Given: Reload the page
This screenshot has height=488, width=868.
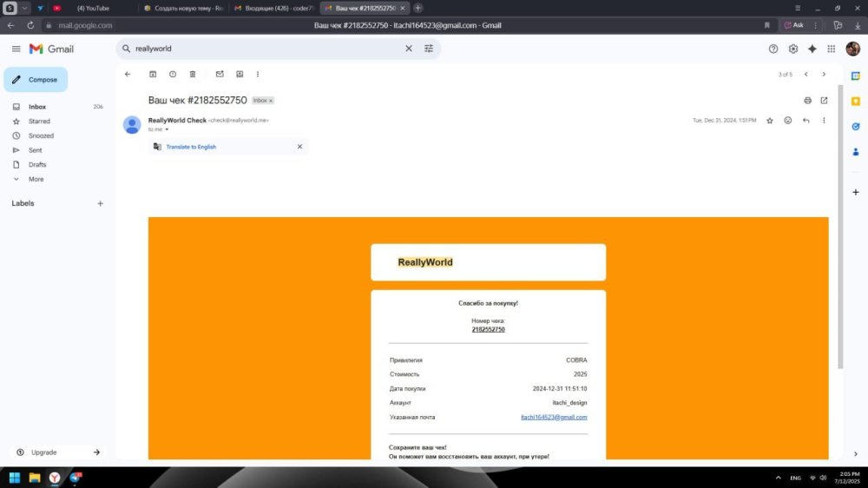Looking at the screenshot, I should [30, 25].
